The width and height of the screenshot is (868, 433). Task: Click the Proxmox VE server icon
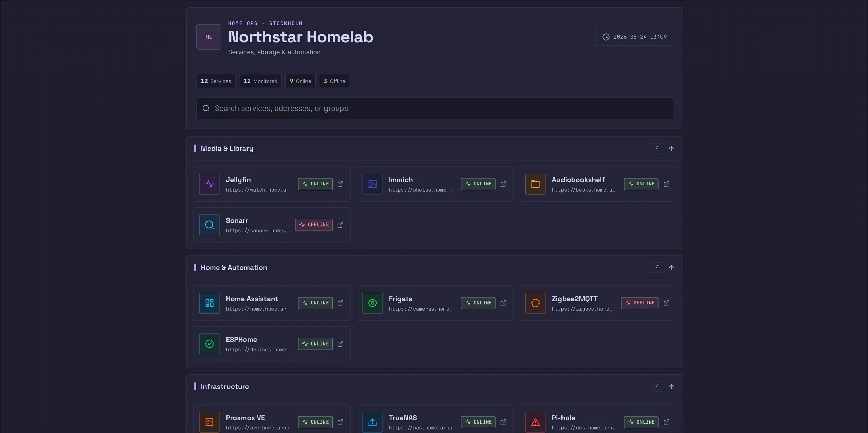210,422
